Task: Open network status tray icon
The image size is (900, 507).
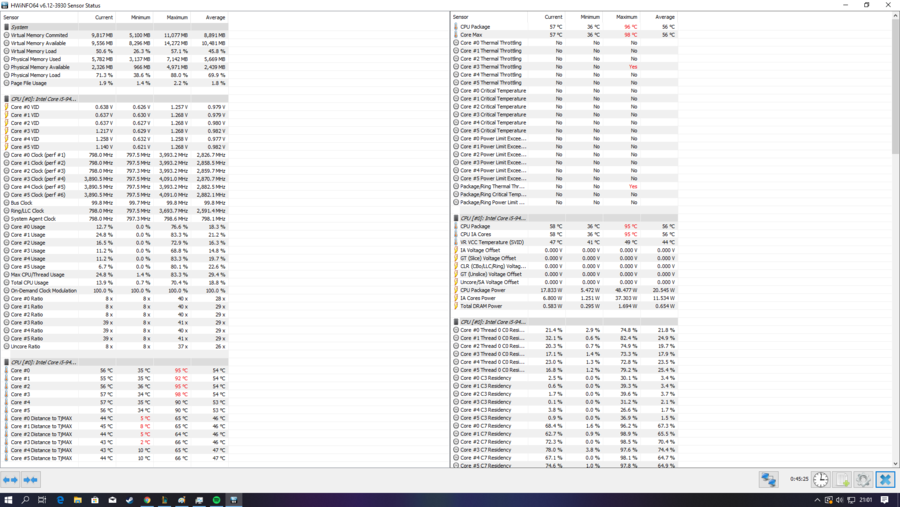Action: pyautogui.click(x=851, y=500)
